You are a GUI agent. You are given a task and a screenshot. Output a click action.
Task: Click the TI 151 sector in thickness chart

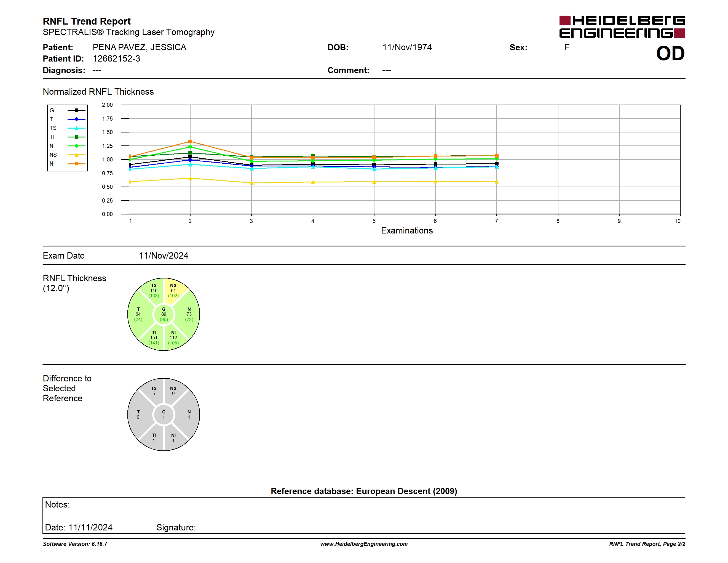(x=154, y=338)
